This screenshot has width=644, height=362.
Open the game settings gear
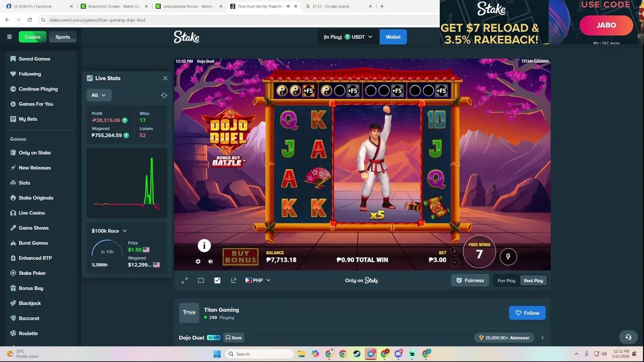click(198, 261)
